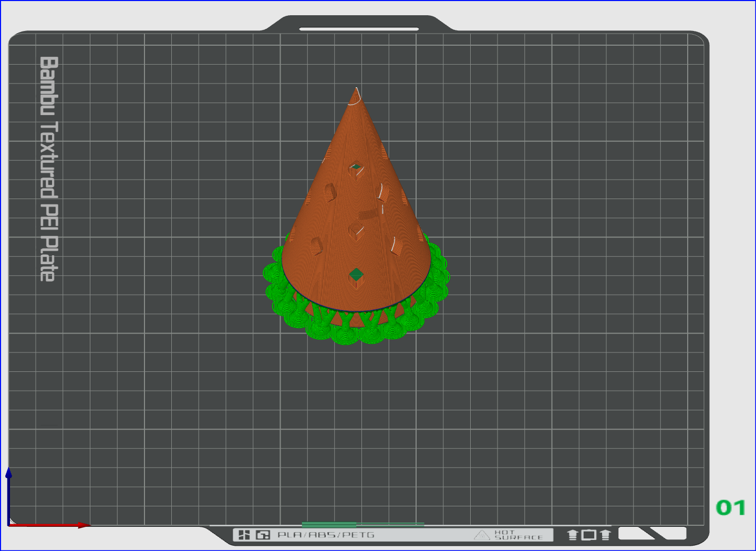
Task: Click the right up-arrow icon on plate edge
Action: click(x=605, y=535)
